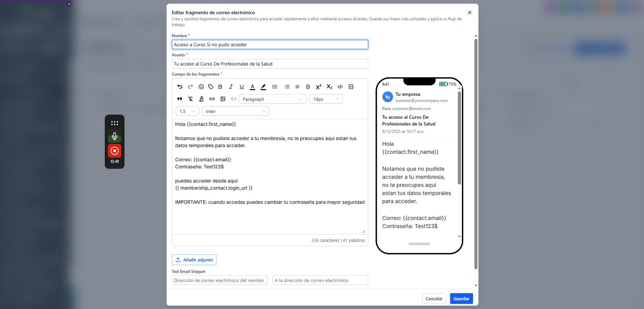This screenshot has width=644, height=309.
Task: Insert a hyperlink with the link icon
Action: [x=212, y=99]
